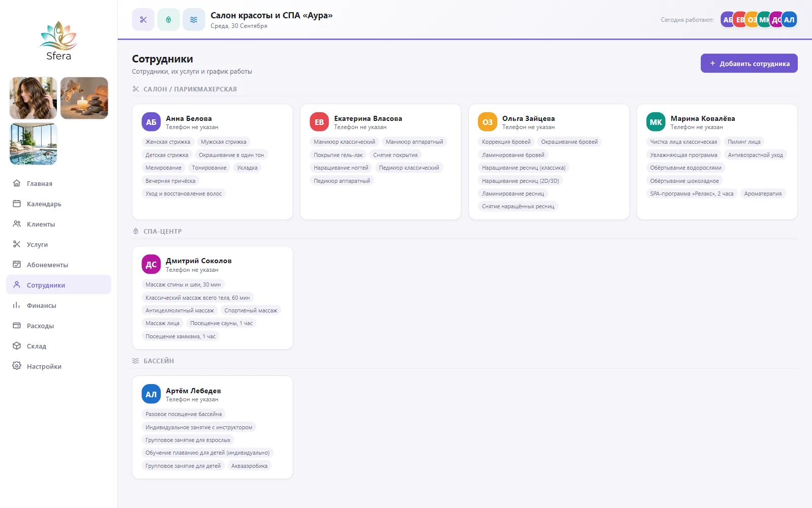Open Склад from the sidebar
812x508 pixels.
[59, 346]
